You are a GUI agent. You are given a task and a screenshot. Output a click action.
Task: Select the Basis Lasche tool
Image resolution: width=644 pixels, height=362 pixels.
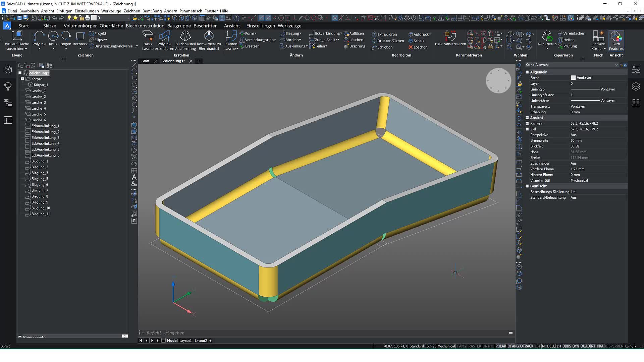(148, 41)
